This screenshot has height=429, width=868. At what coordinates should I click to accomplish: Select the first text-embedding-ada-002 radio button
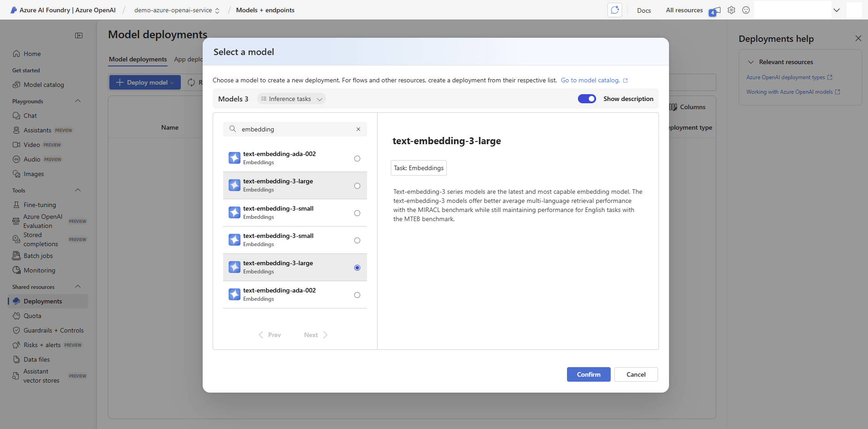(x=357, y=158)
